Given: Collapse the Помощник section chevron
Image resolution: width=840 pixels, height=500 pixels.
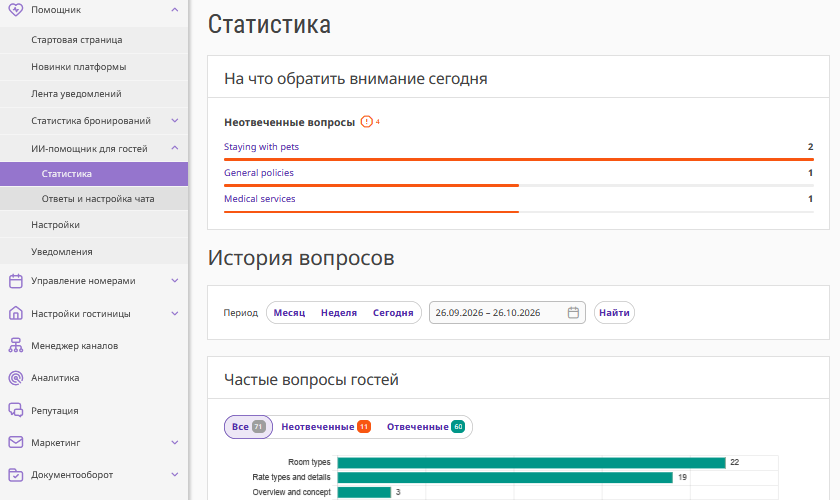Looking at the screenshot, I should 175,10.
